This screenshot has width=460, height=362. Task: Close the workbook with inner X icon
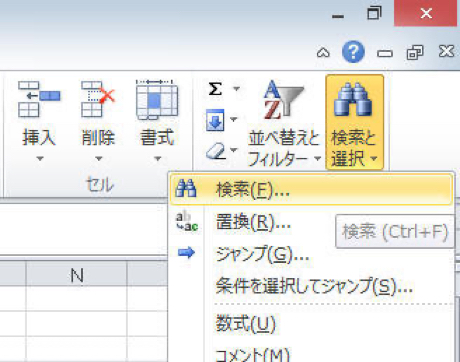446,52
